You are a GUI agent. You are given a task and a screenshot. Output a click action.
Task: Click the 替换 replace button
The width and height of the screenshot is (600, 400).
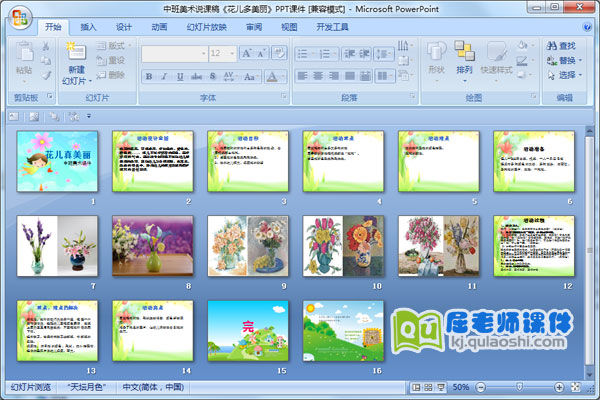[566, 60]
